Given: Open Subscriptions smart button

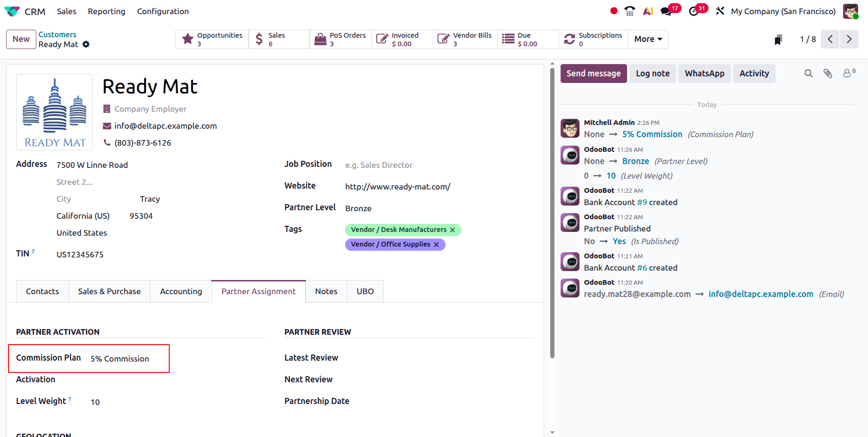Looking at the screenshot, I should (594, 39).
